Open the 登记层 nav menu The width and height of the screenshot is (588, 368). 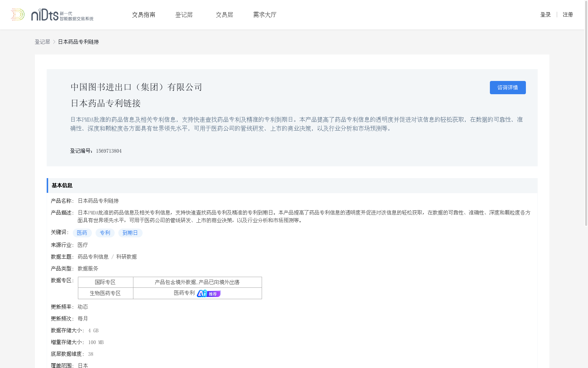(184, 15)
